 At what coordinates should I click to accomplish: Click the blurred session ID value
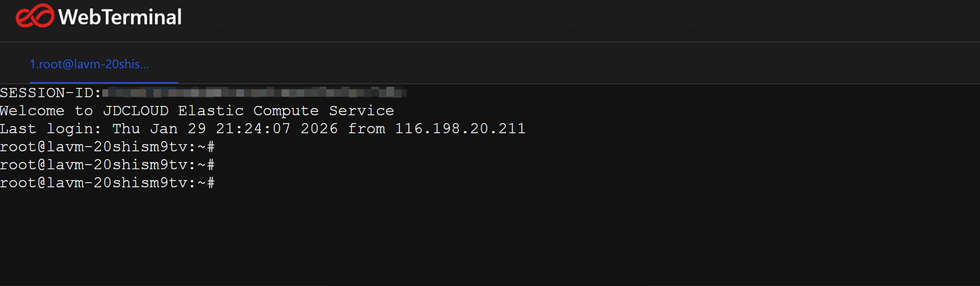254,92
